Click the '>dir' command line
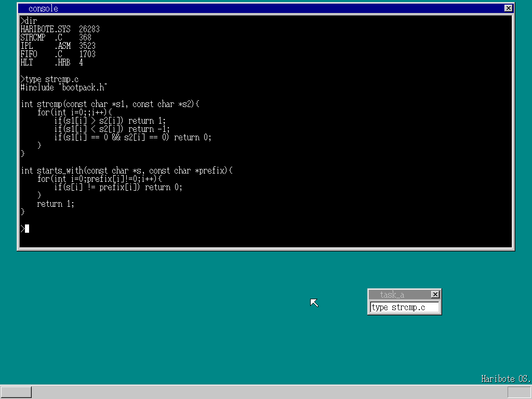Screen dimensions: 532x399 [29, 21]
